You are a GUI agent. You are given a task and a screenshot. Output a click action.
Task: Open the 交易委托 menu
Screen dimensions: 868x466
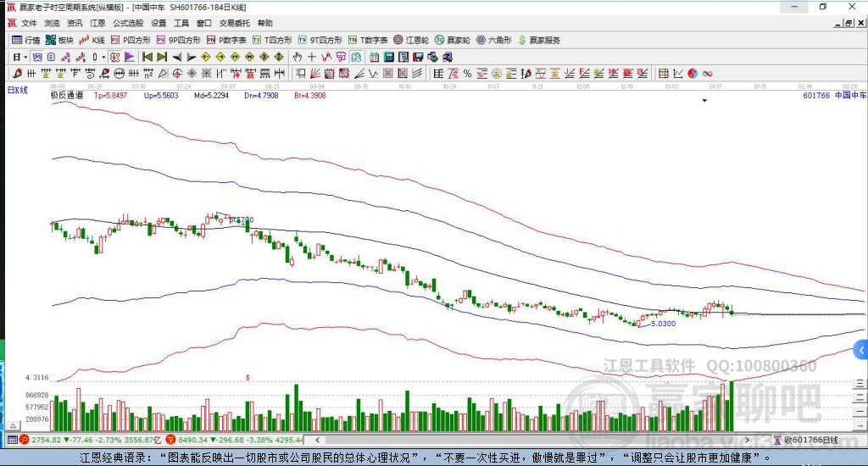tap(235, 23)
